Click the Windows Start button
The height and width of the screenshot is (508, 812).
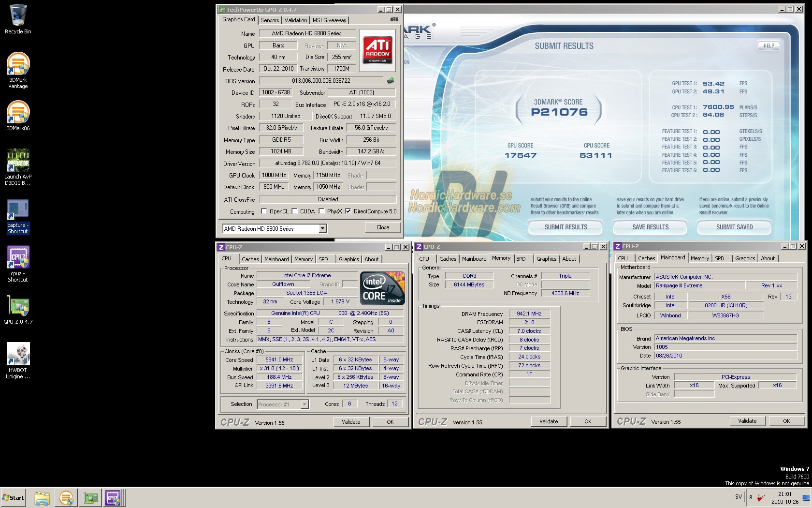[13, 497]
